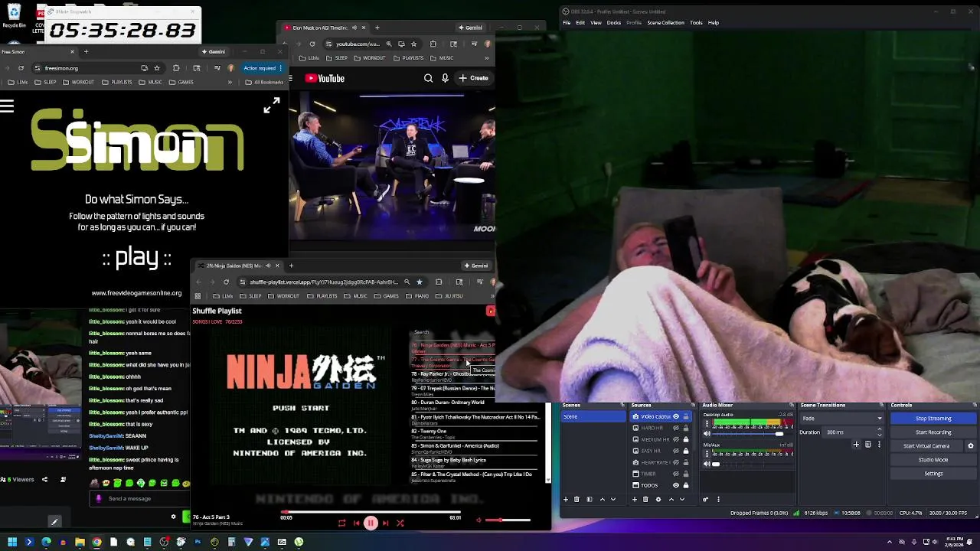The image size is (980, 551).
Task: Click play on the Simon game
Action: 137,259
